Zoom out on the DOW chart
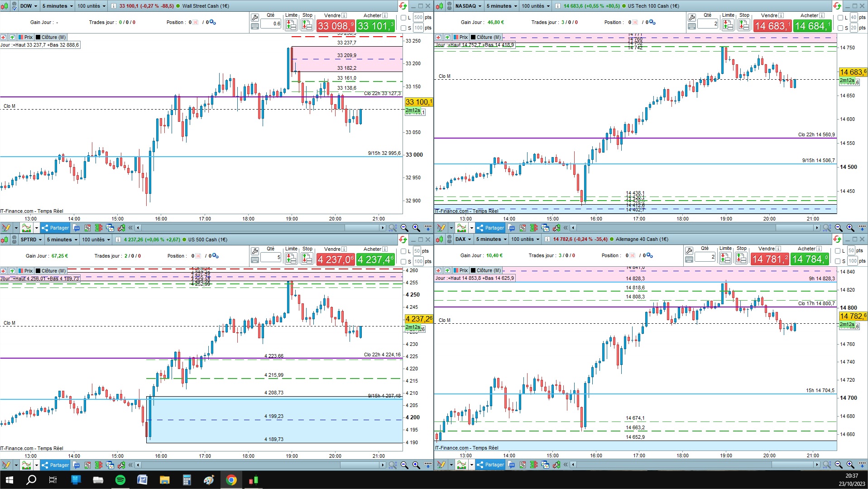Screen dimensions: 868x489 tap(404, 228)
